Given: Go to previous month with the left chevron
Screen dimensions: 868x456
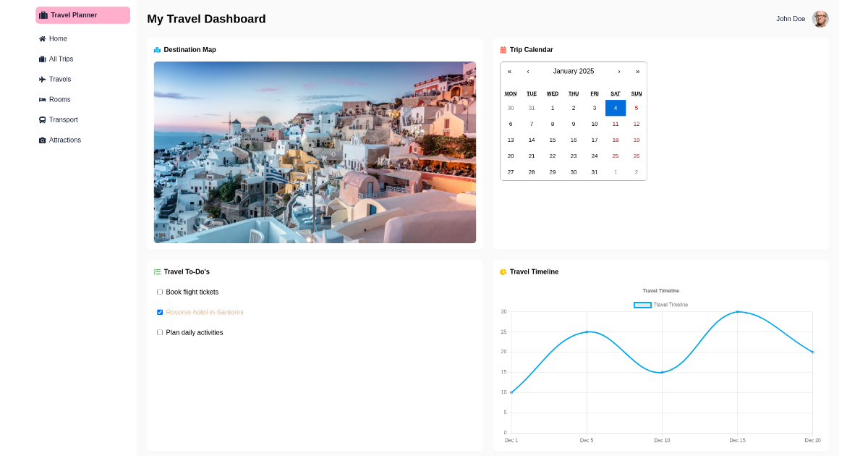Looking at the screenshot, I should click(x=528, y=71).
